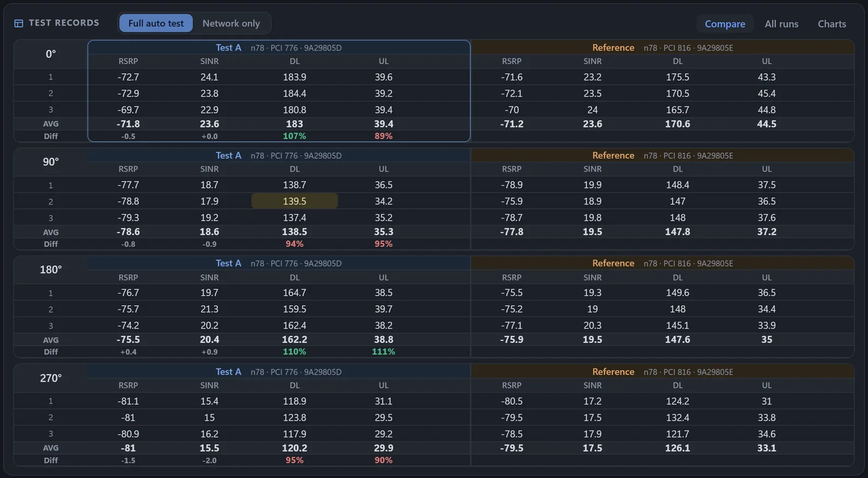Viewport: 868px width, 478px height.
Task: Switch to Network only mode
Action: point(231,23)
